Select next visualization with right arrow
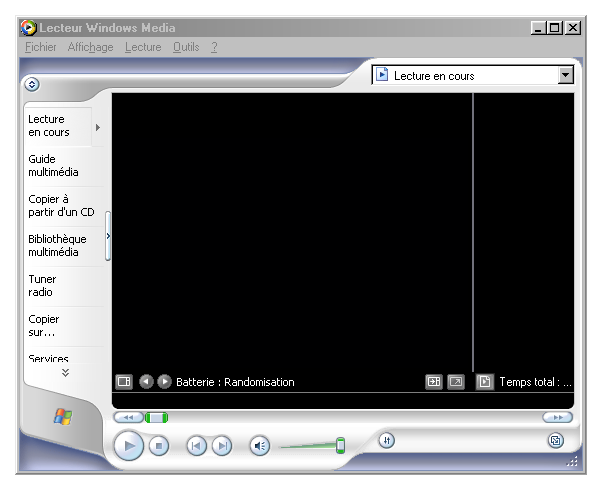Image resolution: width=614 pixels, height=493 pixels. (x=164, y=381)
